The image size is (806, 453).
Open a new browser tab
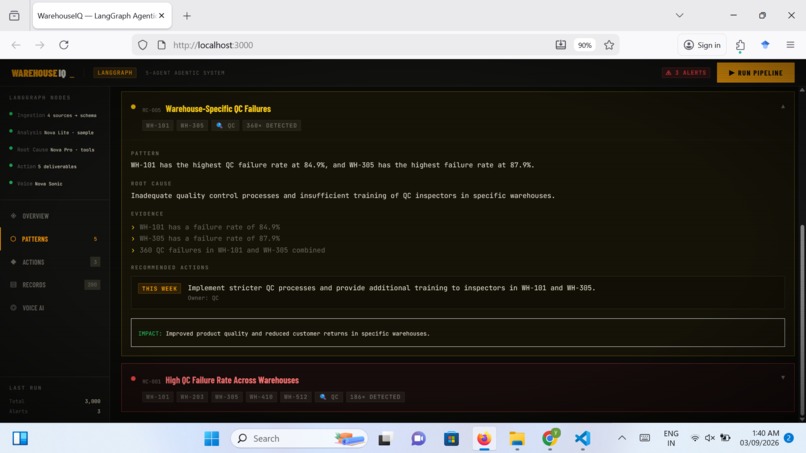coord(187,16)
